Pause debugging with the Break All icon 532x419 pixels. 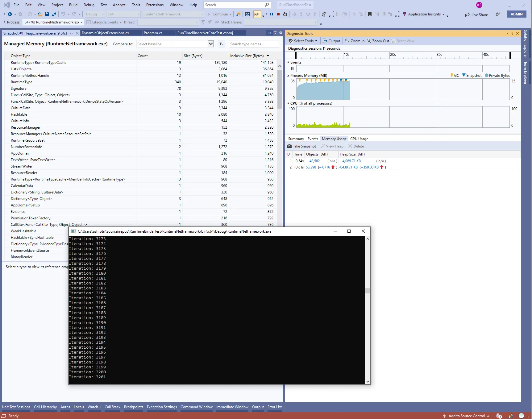[272, 14]
